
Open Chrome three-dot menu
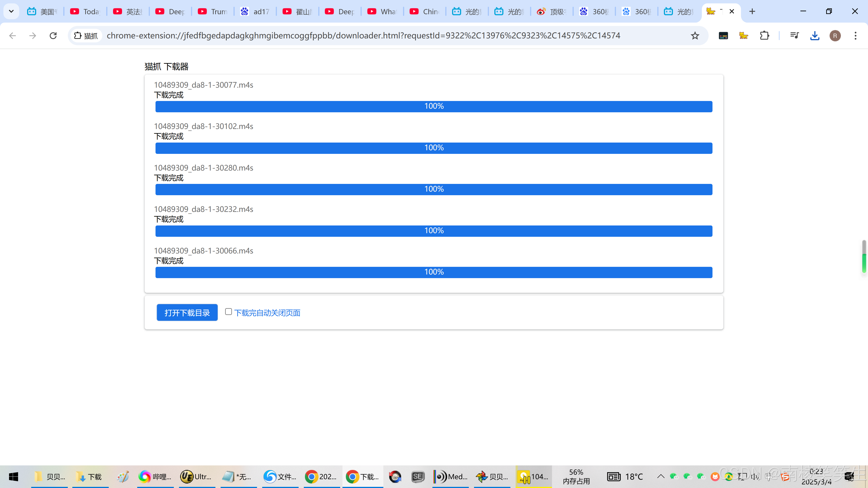855,35
